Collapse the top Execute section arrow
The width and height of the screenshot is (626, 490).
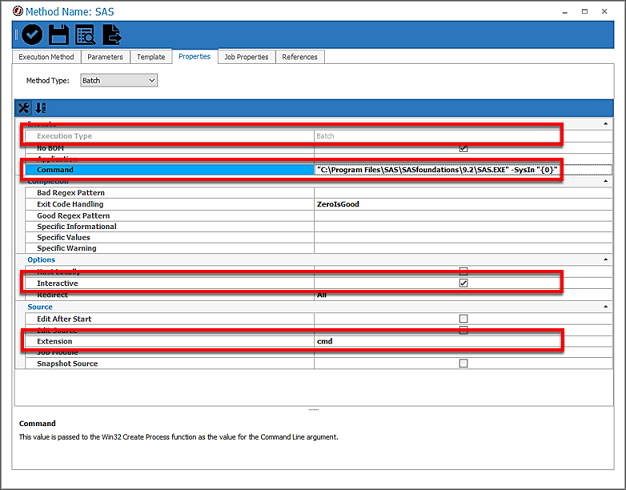(606, 124)
